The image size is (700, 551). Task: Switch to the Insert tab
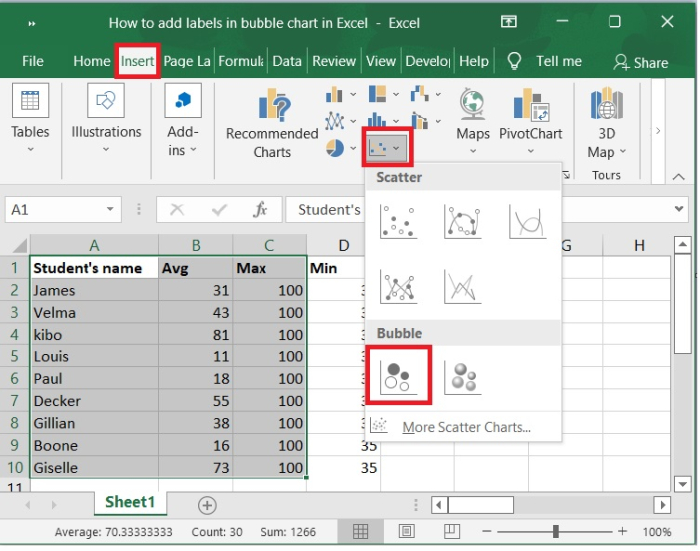point(137,61)
